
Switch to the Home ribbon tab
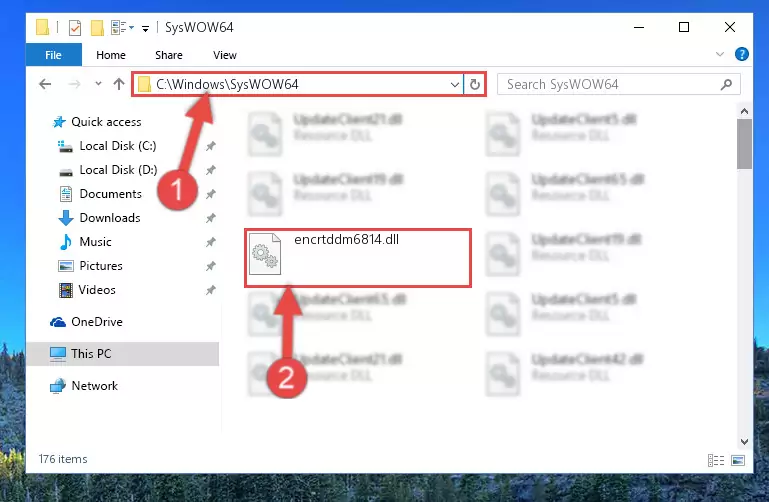tap(111, 55)
